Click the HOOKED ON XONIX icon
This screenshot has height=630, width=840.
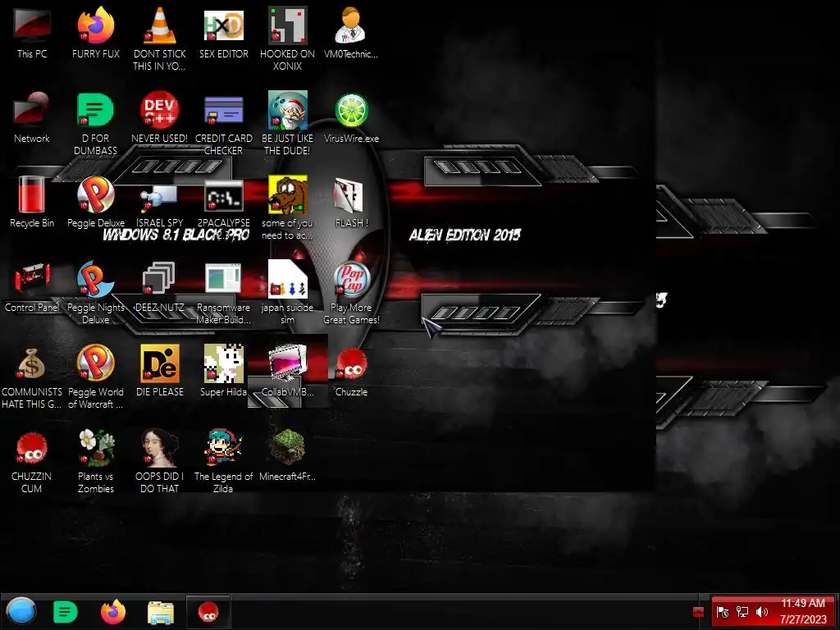pos(287,39)
